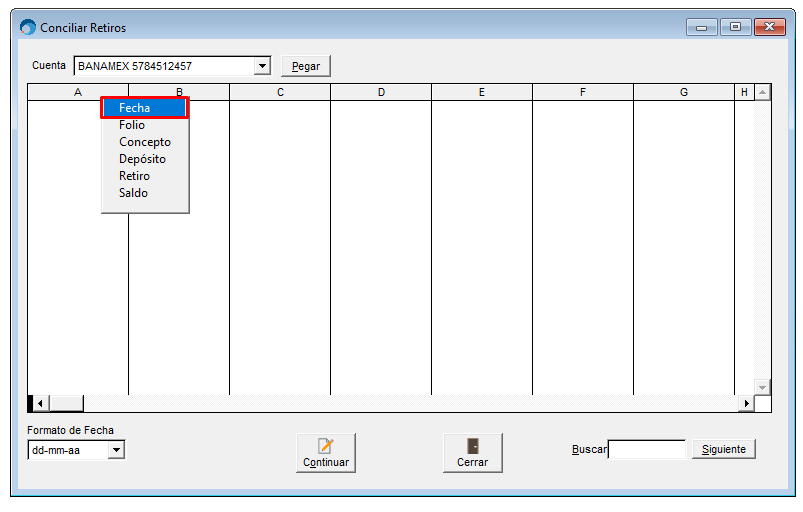Click the notepad icon on Continuar
The height and width of the screenshot is (512, 803).
pyautogui.click(x=326, y=445)
